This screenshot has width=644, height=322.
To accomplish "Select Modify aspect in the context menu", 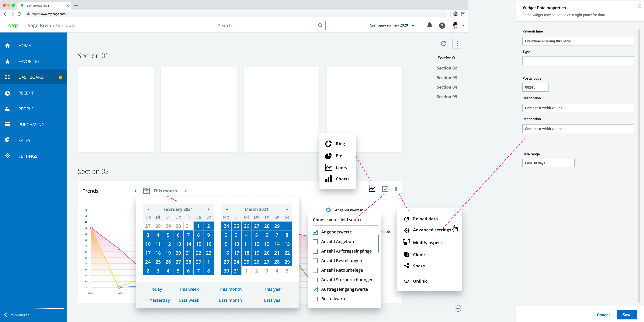I will click(x=427, y=242).
